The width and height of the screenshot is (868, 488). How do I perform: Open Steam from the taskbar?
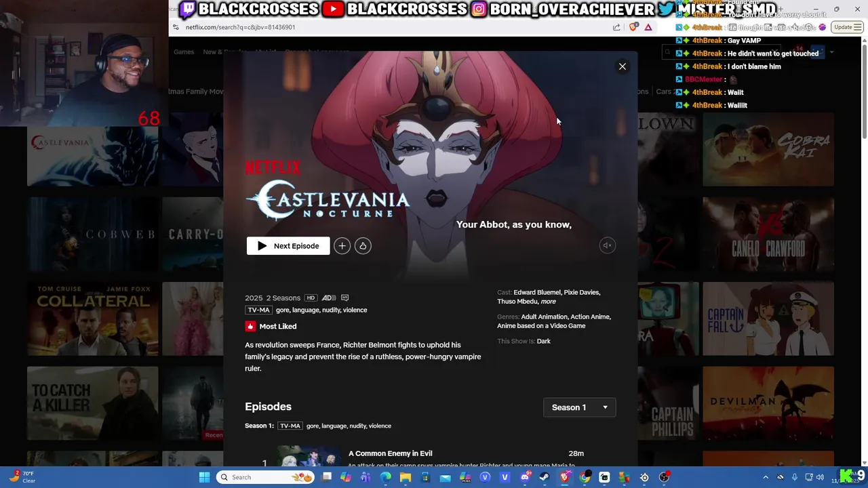(x=545, y=477)
